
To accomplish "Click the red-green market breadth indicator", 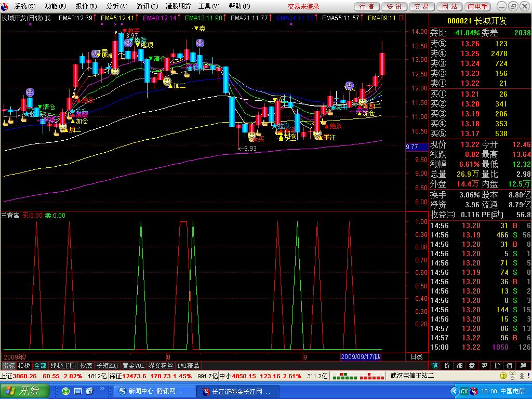I will pyautogui.click(x=358, y=376).
